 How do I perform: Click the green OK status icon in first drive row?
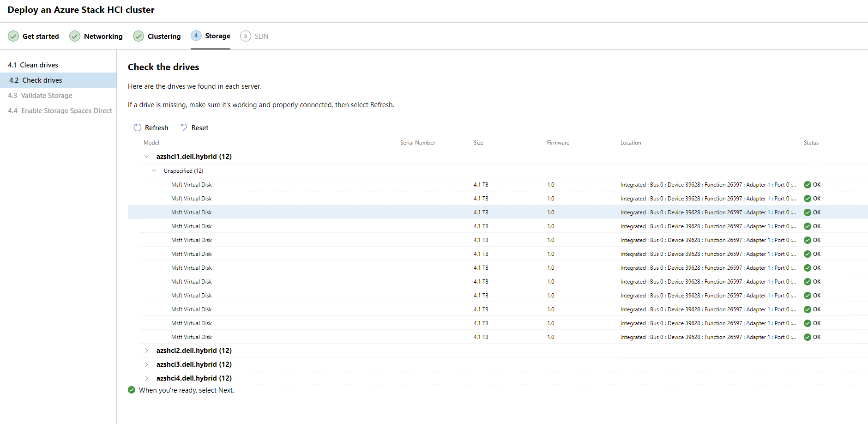click(x=808, y=185)
